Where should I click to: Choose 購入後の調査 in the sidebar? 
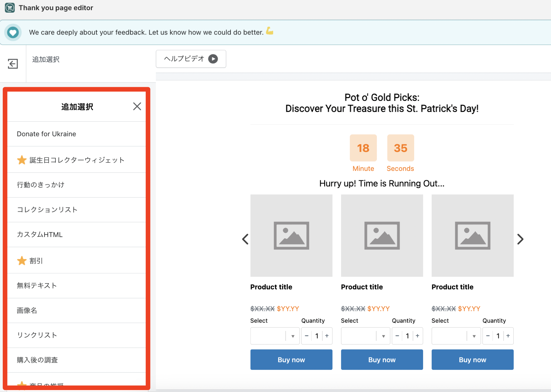pos(37,360)
